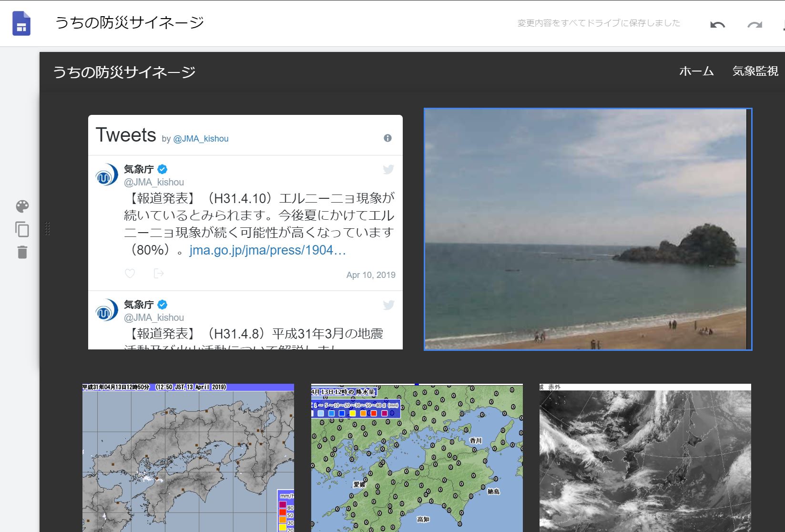The image size is (785, 532).
Task: Click Twitter bird icon on El Niño tweet
Action: 388,169
